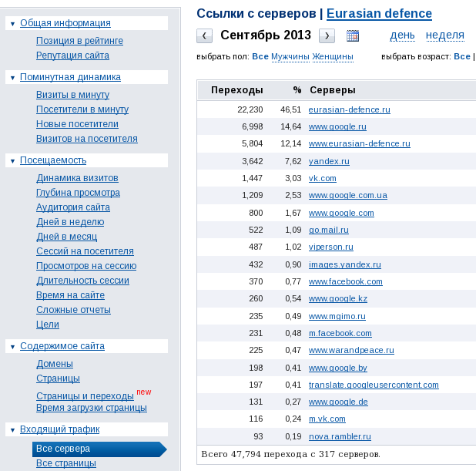This screenshot has height=471, width=476.
Task: Open Просмотров на сессию report
Action: (x=86, y=266)
